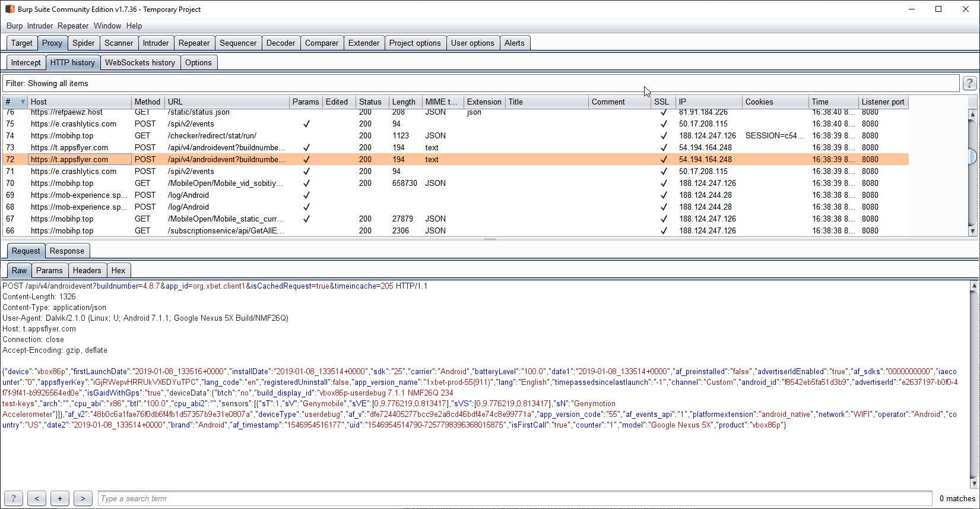
Task: Go to next search match
Action: [x=83, y=498]
